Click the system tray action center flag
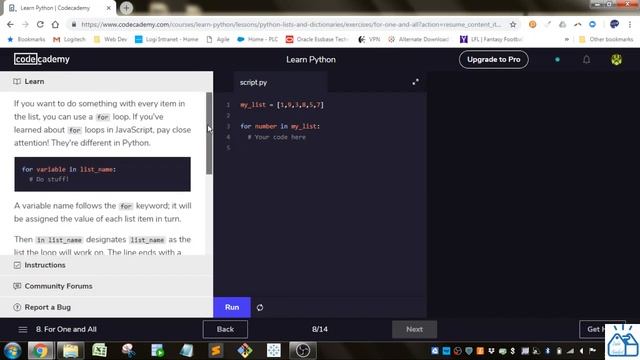 pyautogui.click(x=592, y=351)
